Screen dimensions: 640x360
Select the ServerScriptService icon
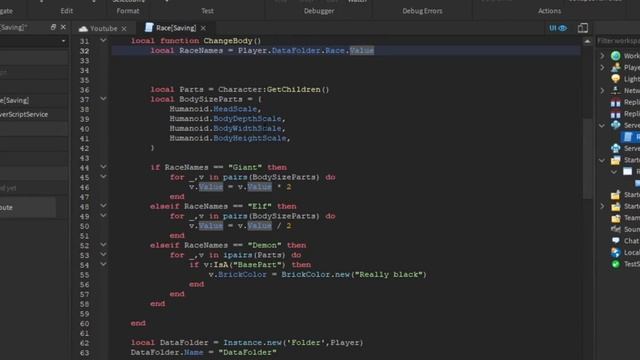(616, 125)
